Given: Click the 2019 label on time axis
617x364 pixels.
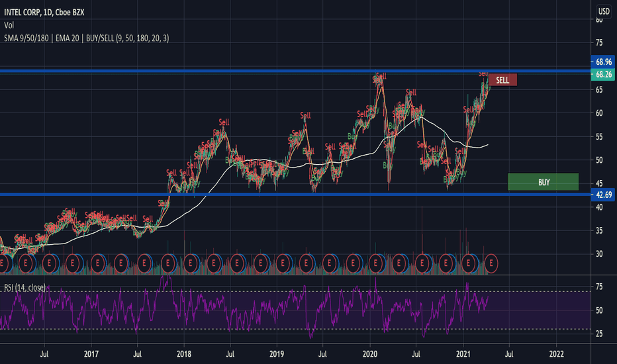Looking at the screenshot, I should (277, 354).
